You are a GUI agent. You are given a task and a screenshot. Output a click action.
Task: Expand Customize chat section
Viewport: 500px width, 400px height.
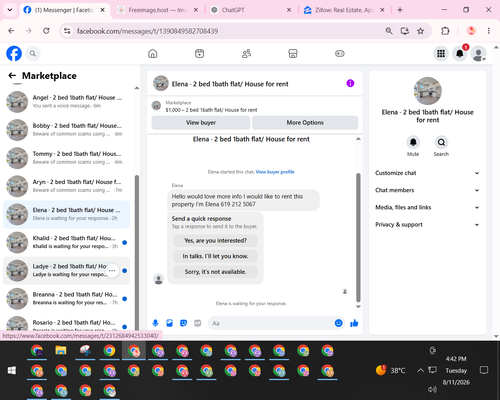point(427,173)
